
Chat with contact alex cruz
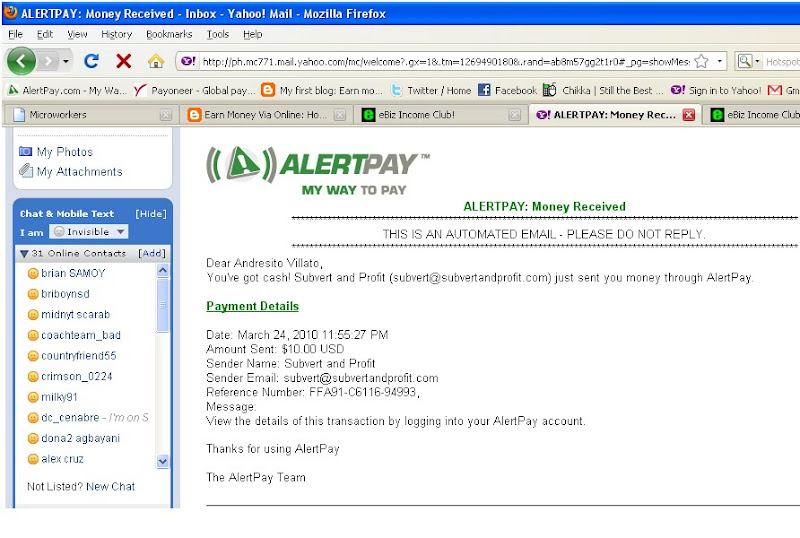pos(62,459)
